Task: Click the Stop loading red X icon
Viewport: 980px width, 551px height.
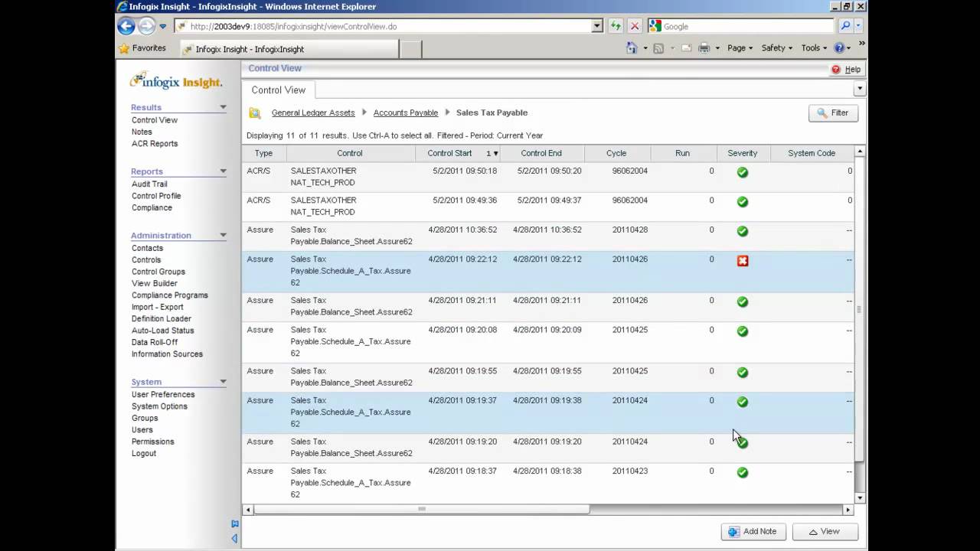Action: [635, 26]
